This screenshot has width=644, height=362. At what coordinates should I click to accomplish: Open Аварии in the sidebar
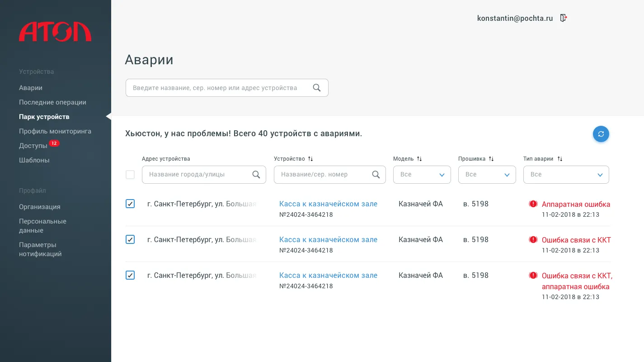tap(31, 88)
